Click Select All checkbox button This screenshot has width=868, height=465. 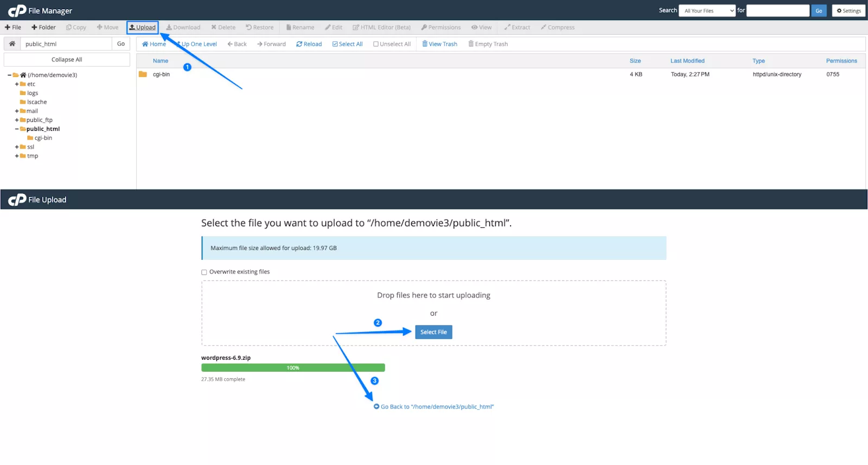click(x=347, y=44)
